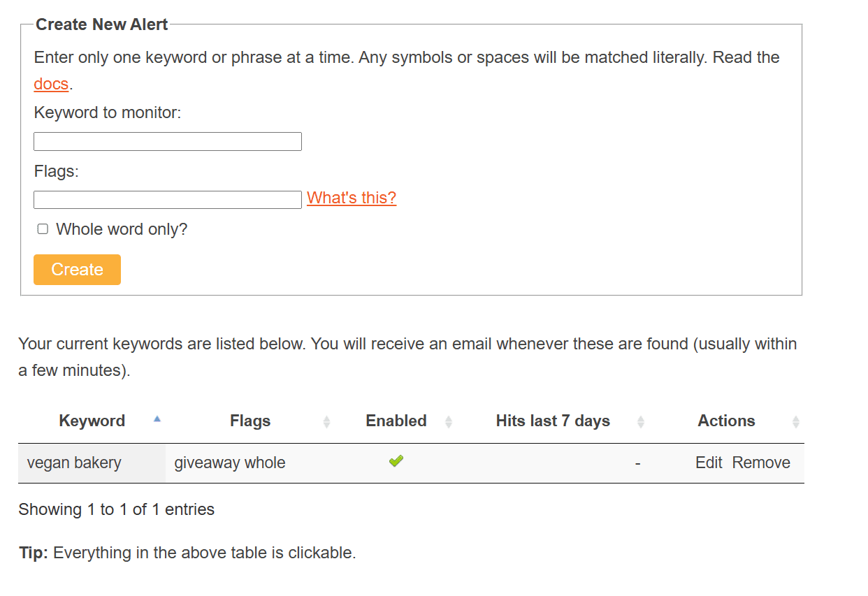Sort table by the Flags header label
Viewport: 868px width, 596px height.
pos(250,421)
